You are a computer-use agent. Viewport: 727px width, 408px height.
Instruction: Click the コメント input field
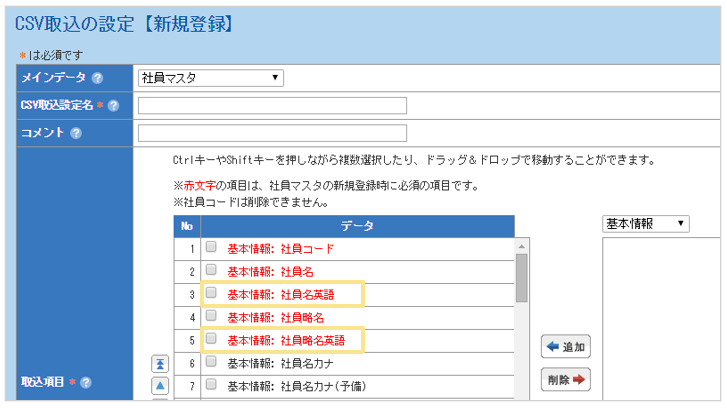point(272,134)
